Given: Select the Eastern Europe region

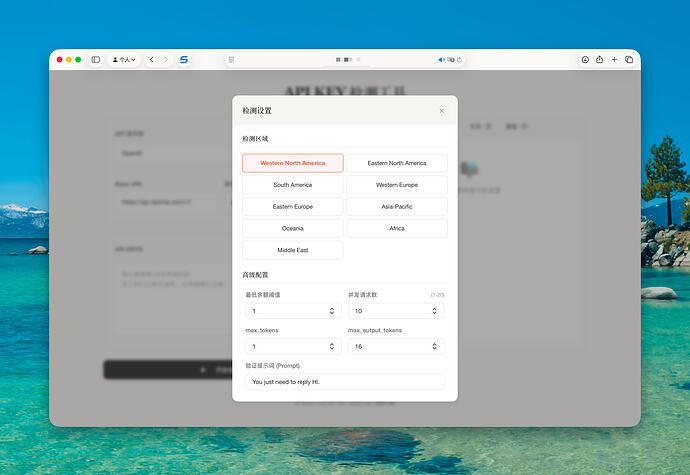Looking at the screenshot, I should pyautogui.click(x=293, y=206).
